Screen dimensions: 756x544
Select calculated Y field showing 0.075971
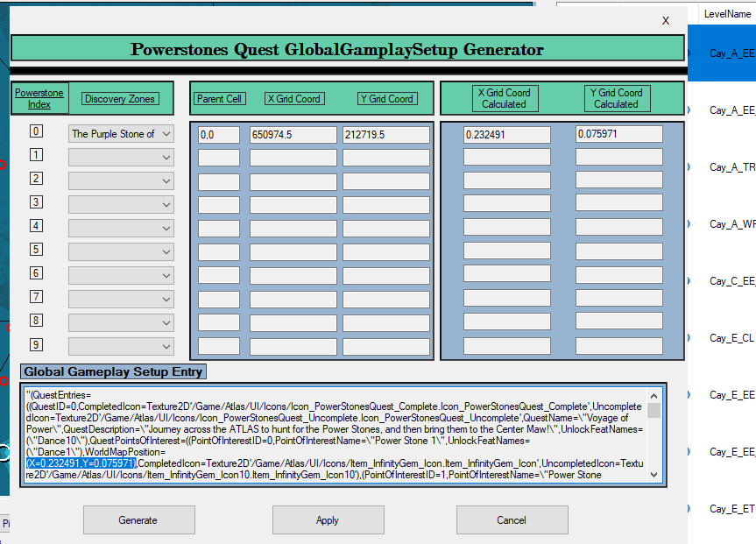[619, 134]
